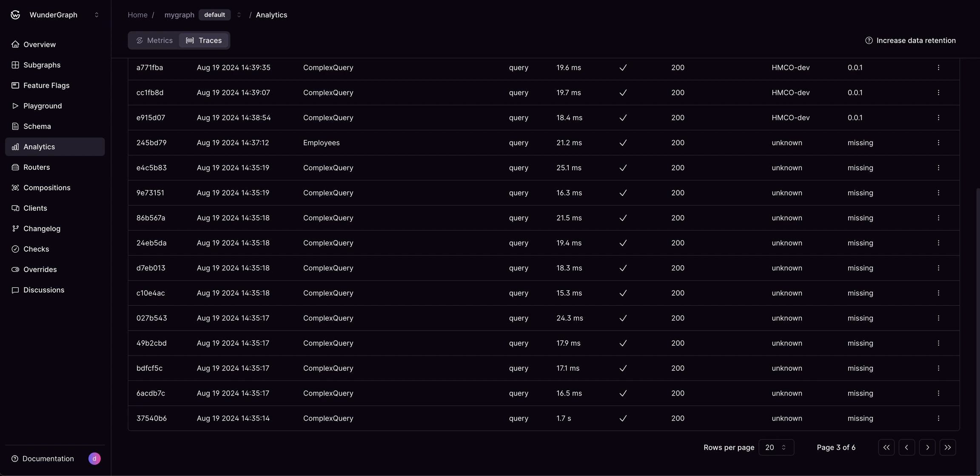Go to the last page of results
Image resolution: width=980 pixels, height=476 pixels.
click(948, 447)
